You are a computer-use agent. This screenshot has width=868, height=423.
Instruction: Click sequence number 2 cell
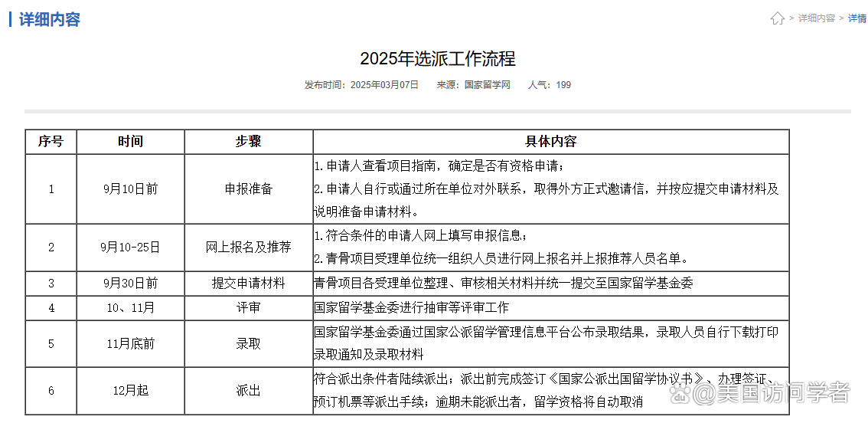(51, 248)
